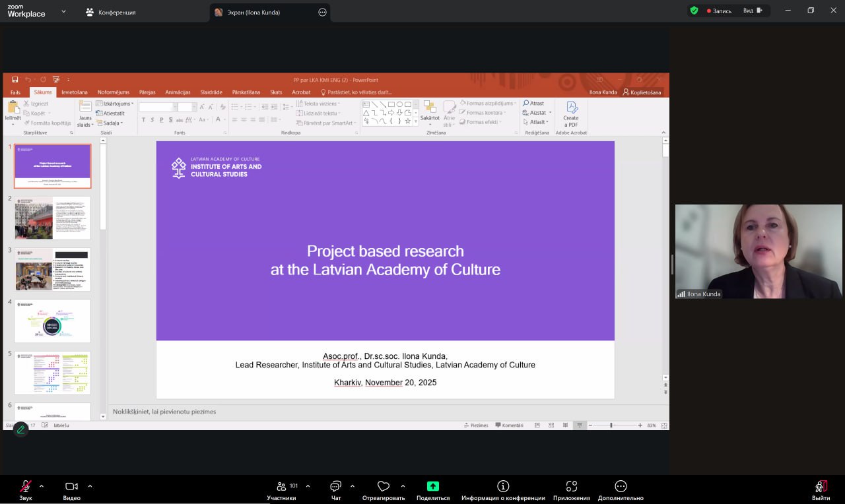Open Вид view layout menu
This screenshot has height=504, width=845.
(x=752, y=11)
